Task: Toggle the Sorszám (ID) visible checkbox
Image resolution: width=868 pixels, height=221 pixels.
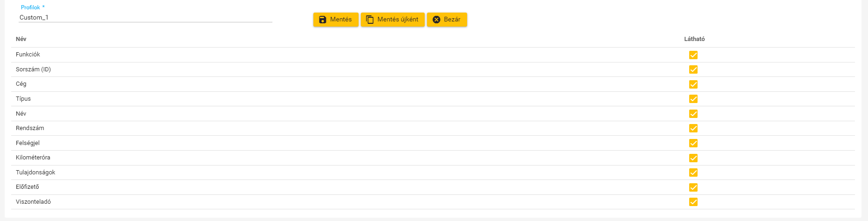Action: pos(693,69)
